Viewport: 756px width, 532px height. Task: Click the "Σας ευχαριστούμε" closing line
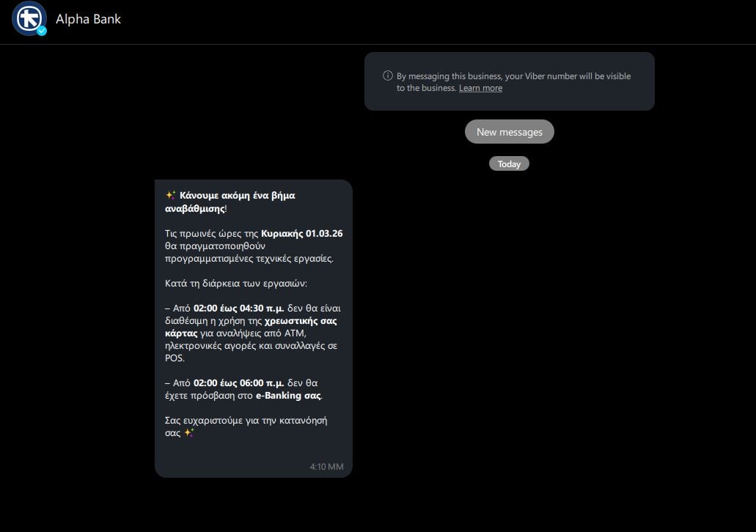click(x=246, y=420)
